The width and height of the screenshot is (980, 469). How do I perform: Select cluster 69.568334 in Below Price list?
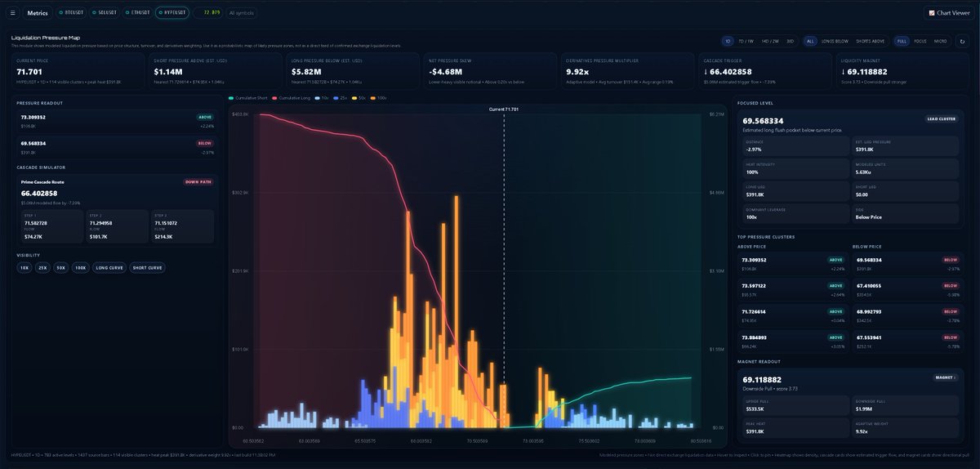(x=908, y=264)
